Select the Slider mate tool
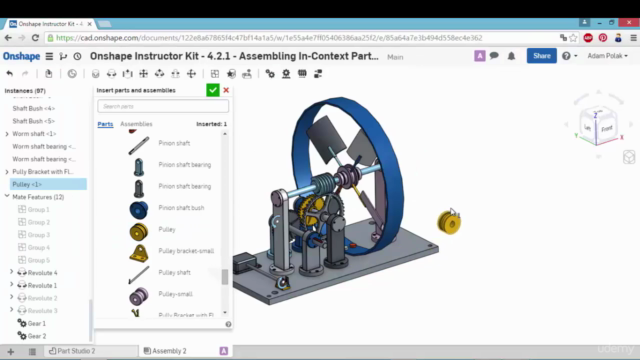 click(127, 74)
